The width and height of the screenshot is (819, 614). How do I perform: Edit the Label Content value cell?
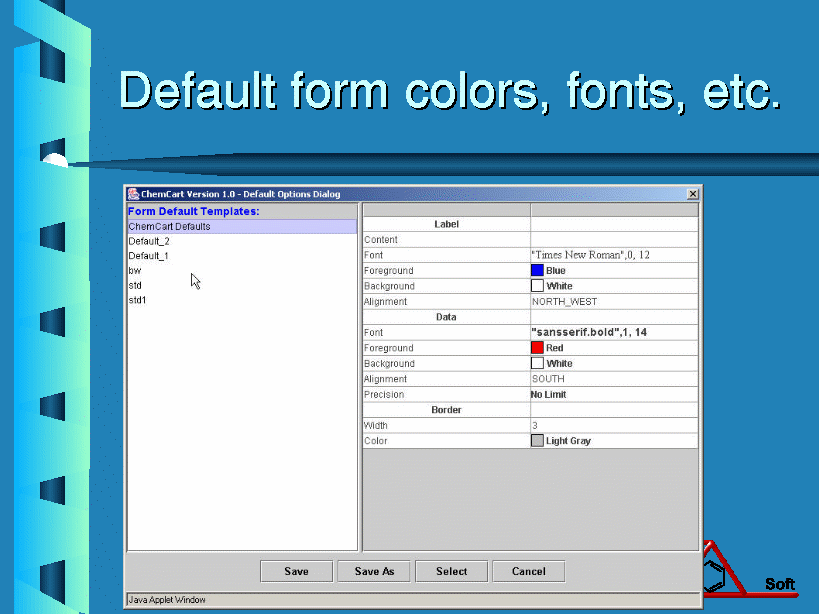pos(614,240)
